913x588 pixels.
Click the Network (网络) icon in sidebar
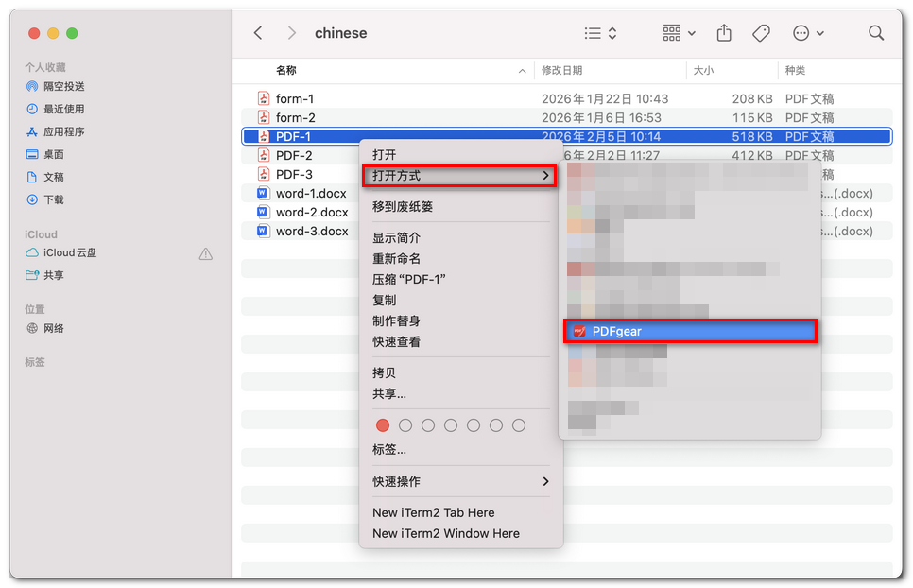(x=34, y=328)
